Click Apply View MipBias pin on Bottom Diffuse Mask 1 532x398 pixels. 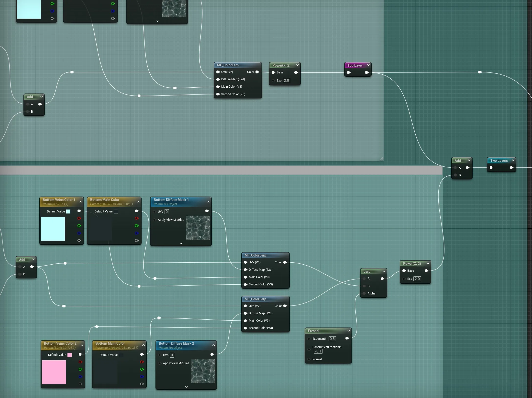tap(155, 220)
